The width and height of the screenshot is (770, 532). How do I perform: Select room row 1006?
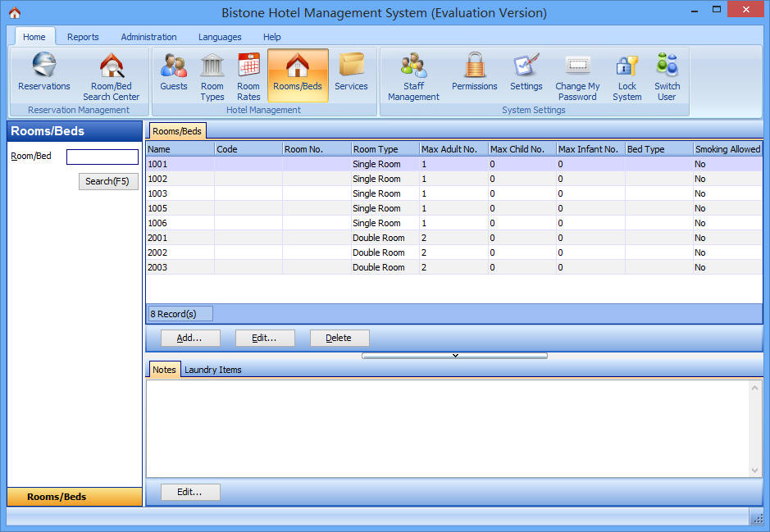(454, 223)
